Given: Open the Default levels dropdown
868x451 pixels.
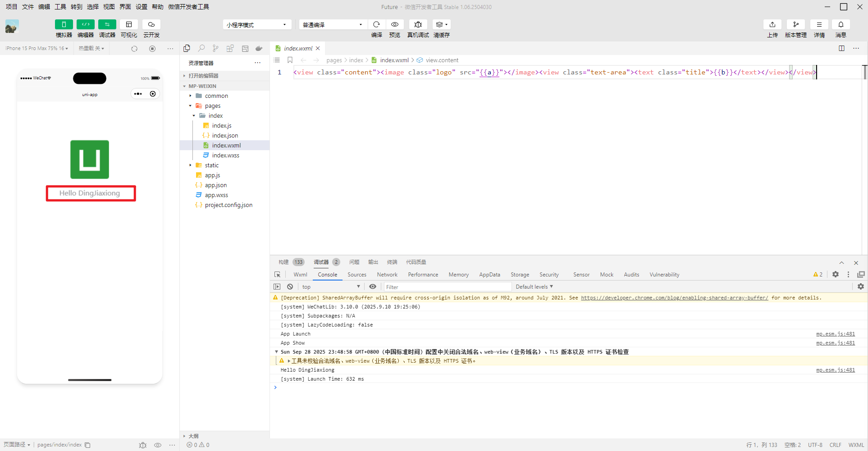Looking at the screenshot, I should (534, 287).
